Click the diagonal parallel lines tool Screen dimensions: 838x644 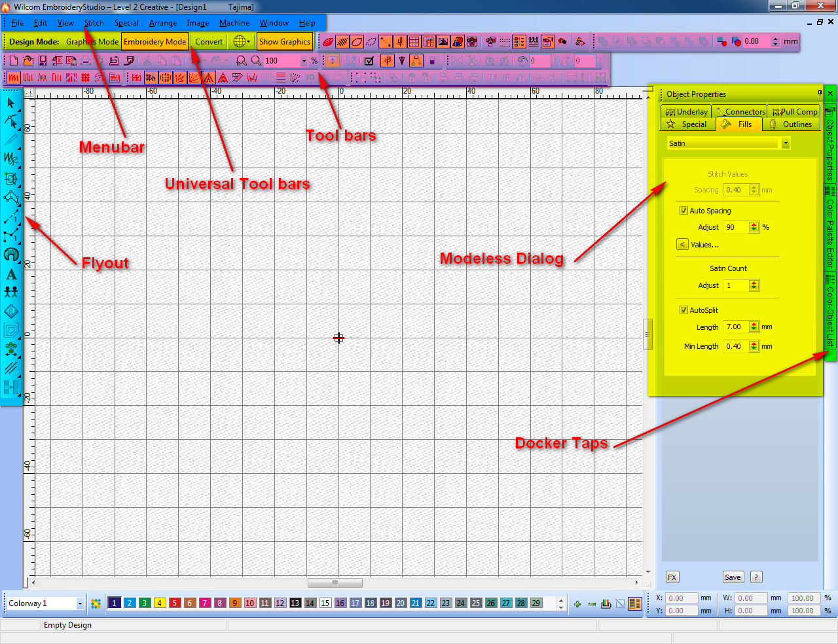(x=11, y=368)
